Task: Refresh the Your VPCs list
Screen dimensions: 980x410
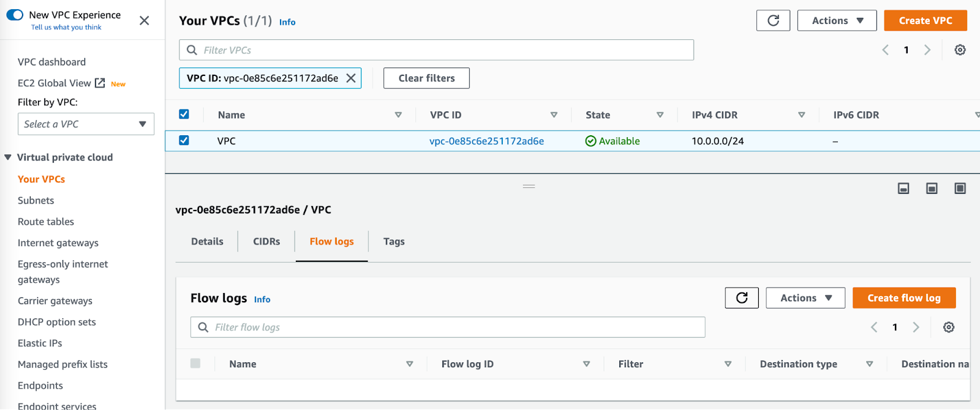Action: [x=773, y=21]
